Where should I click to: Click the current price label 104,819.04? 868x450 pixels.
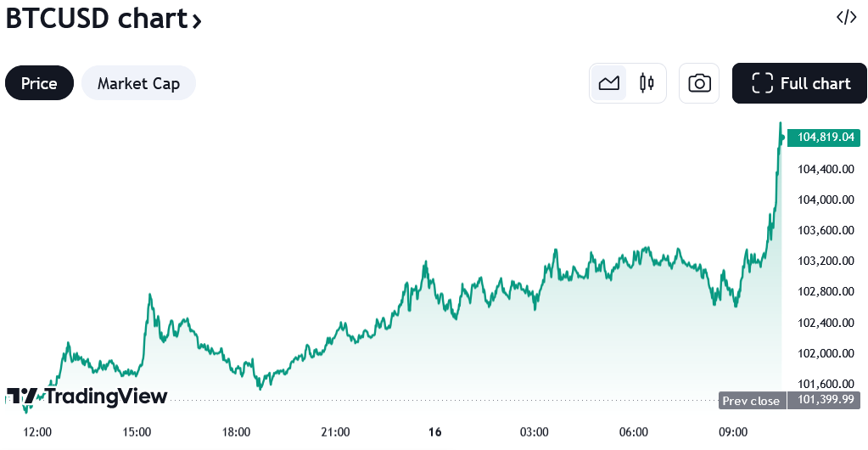pyautogui.click(x=824, y=138)
